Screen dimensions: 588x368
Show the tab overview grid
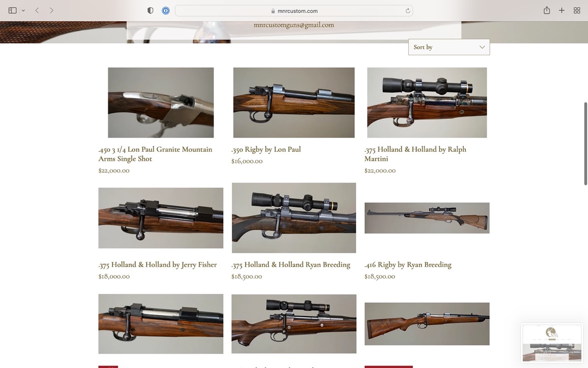(x=577, y=11)
